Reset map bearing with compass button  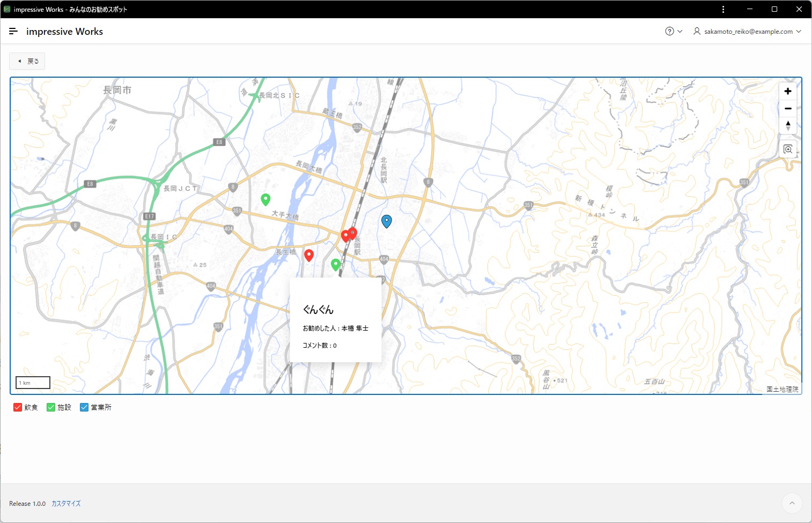point(788,125)
